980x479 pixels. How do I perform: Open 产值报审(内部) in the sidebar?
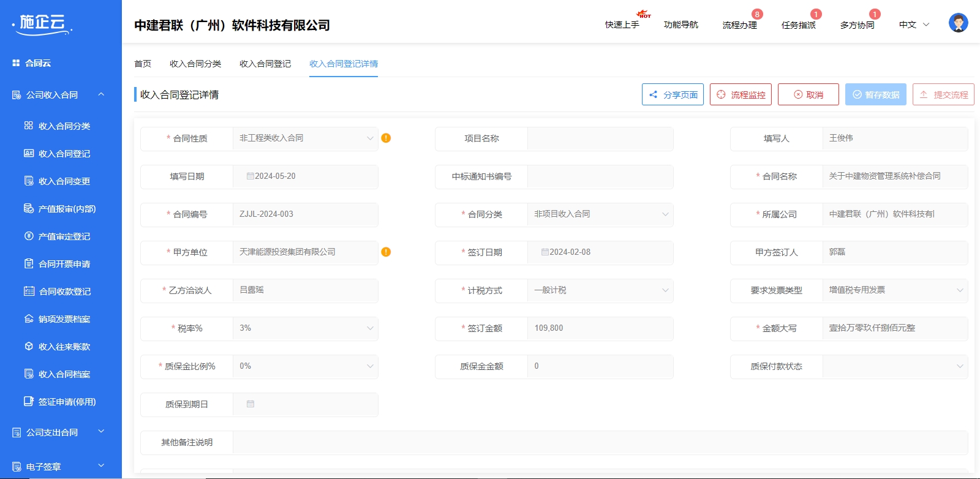tap(67, 209)
